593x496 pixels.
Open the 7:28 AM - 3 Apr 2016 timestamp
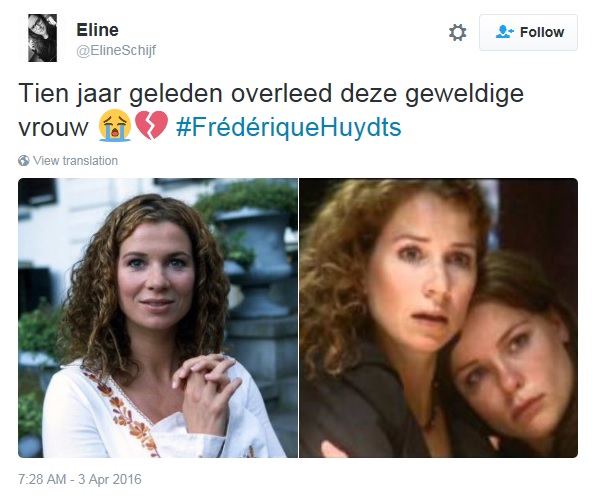[x=80, y=479]
